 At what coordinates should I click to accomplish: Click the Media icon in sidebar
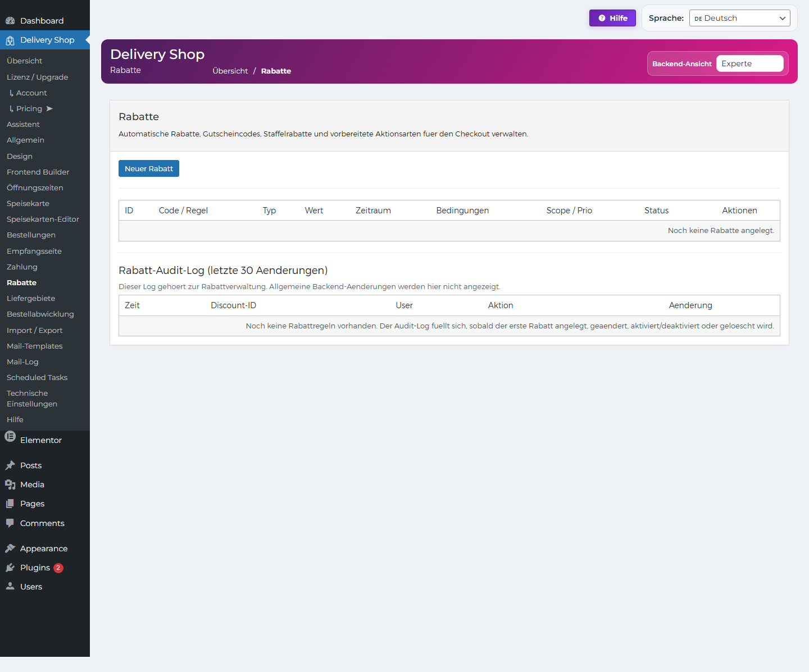10,484
